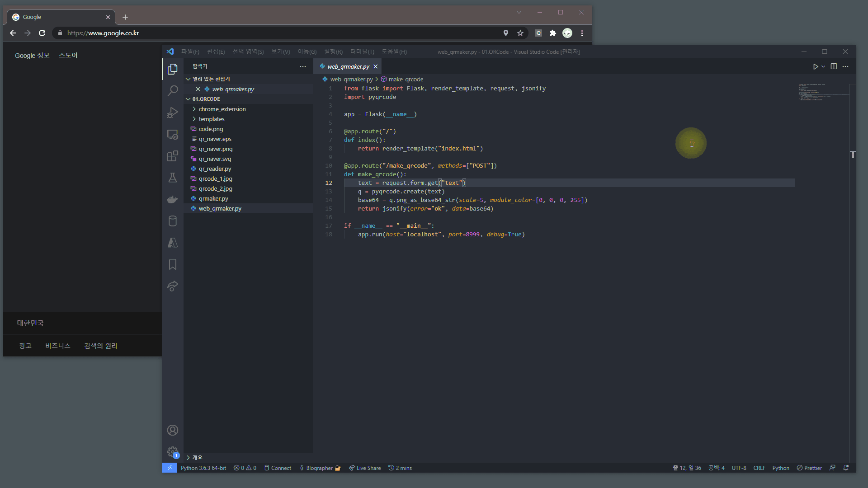The height and width of the screenshot is (488, 868).
Task: Click the Chrome address bar URL
Action: [x=103, y=33]
